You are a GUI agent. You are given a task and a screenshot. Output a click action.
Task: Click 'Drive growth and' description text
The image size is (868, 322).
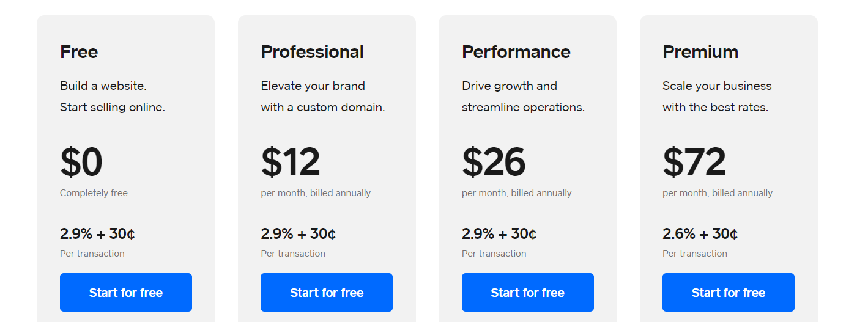[x=509, y=86]
